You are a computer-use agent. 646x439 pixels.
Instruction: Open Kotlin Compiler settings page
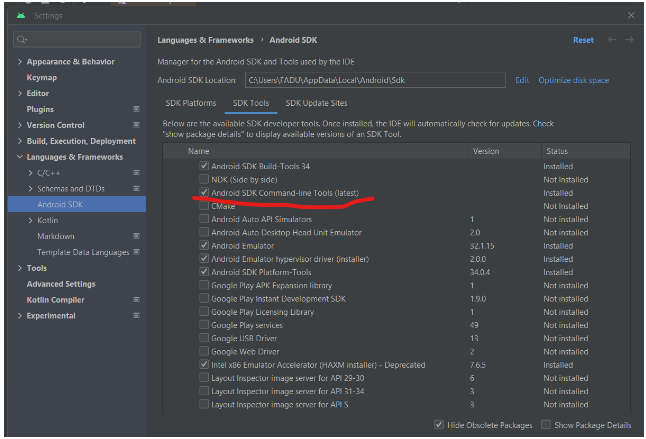tap(55, 300)
